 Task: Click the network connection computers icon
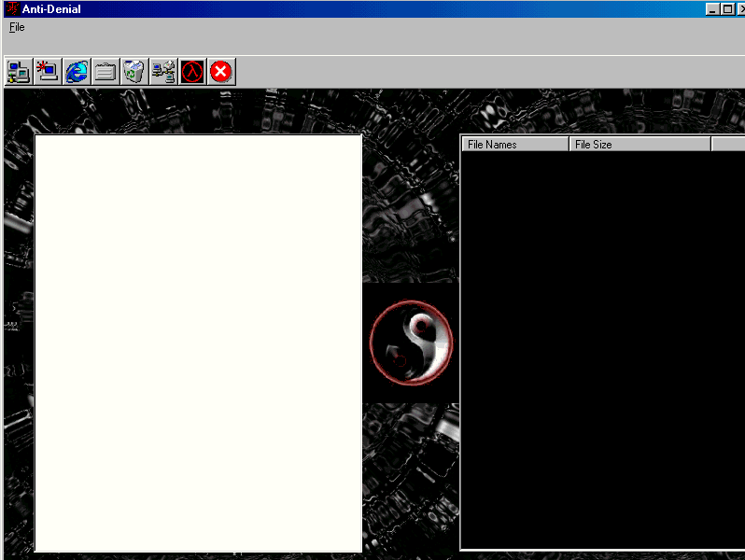[163, 72]
